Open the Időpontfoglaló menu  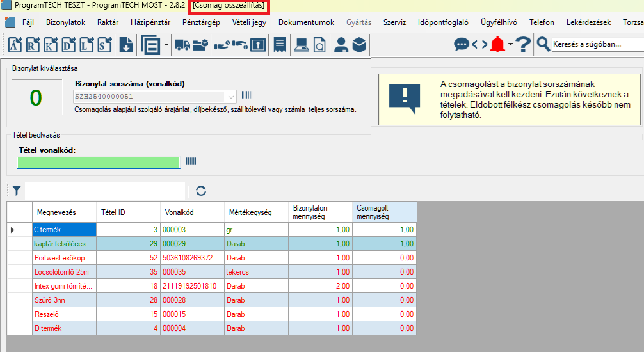(443, 22)
